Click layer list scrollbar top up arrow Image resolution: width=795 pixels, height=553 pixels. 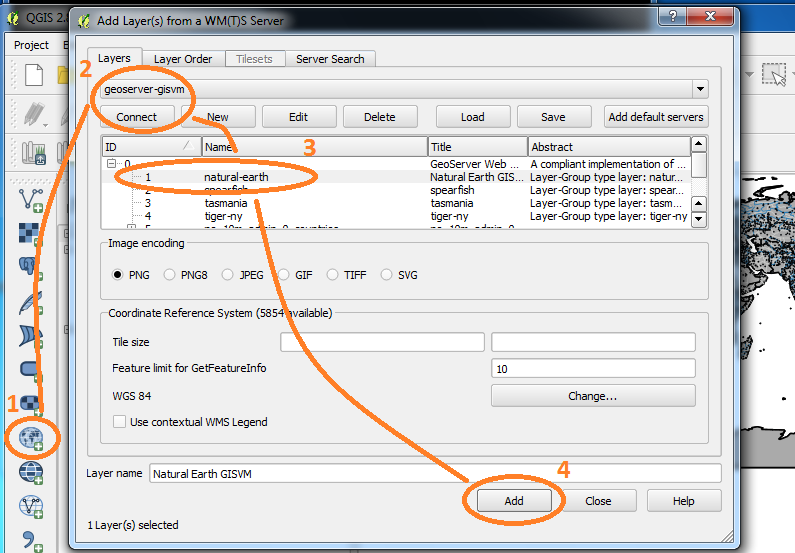pyautogui.click(x=699, y=143)
